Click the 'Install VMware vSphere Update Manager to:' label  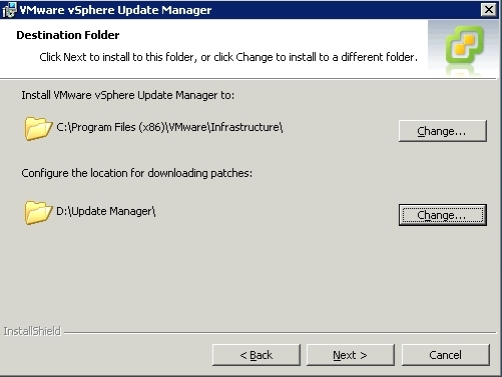click(x=128, y=95)
